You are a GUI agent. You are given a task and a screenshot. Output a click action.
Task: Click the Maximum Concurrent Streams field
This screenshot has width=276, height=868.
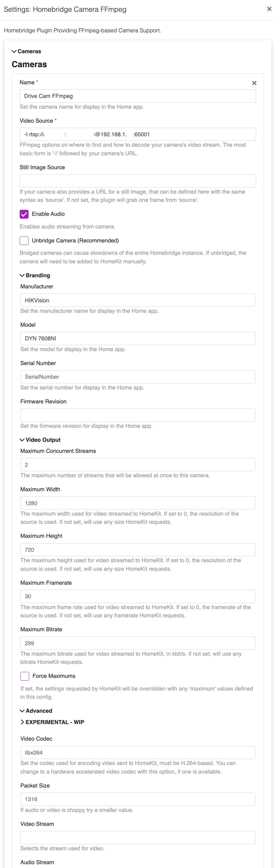pos(138,465)
